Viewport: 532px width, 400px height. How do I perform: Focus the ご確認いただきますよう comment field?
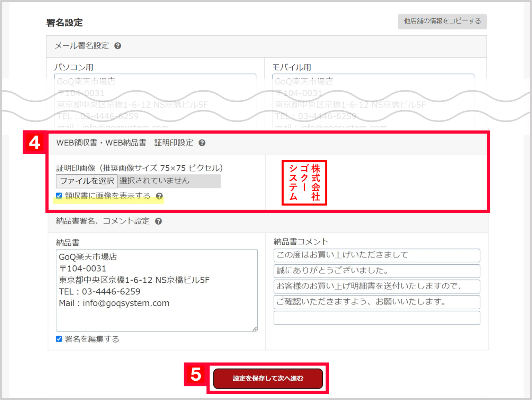click(376, 302)
